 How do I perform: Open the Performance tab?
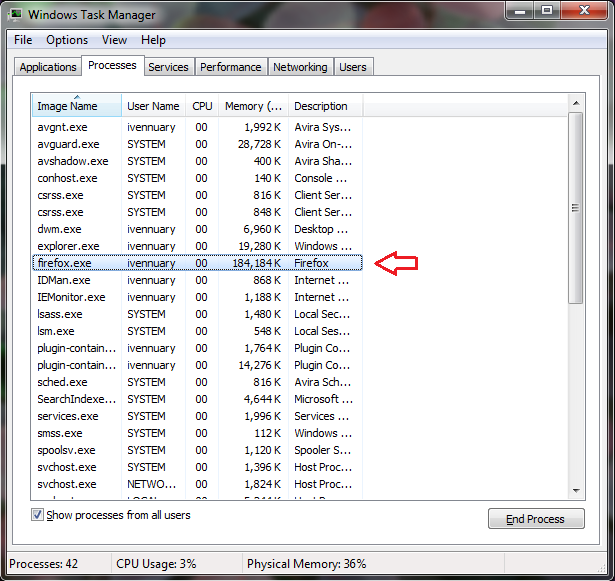(231, 67)
